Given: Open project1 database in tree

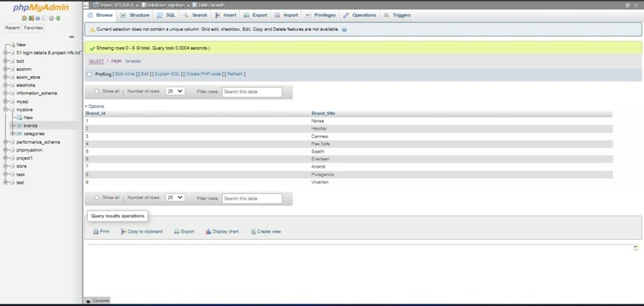Looking at the screenshot, I should pyautogui.click(x=25, y=158).
